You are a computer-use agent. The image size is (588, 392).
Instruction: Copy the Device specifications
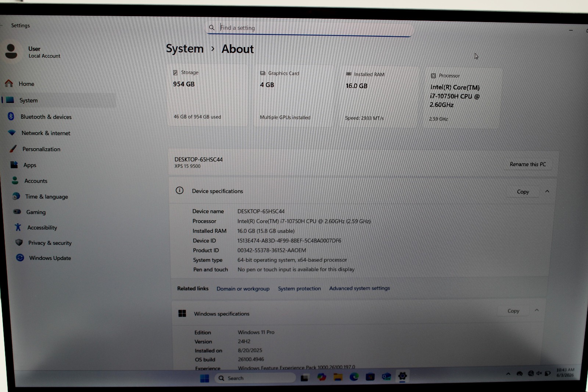click(523, 192)
